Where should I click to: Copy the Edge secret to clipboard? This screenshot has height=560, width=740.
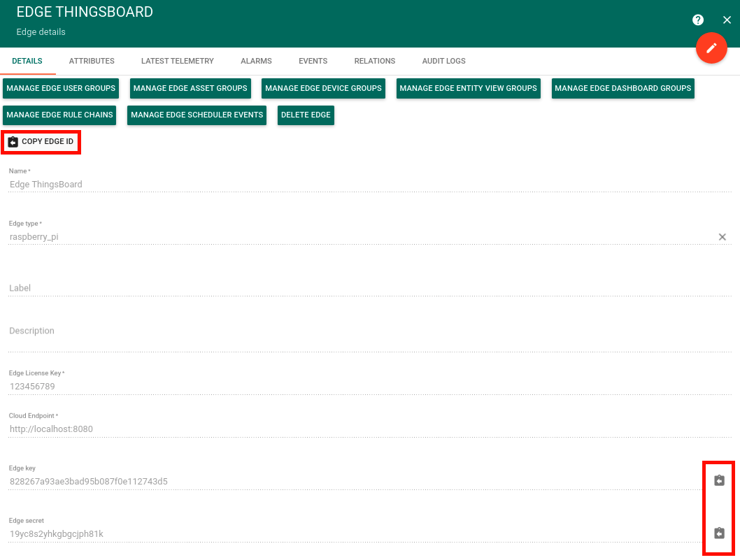click(x=719, y=533)
